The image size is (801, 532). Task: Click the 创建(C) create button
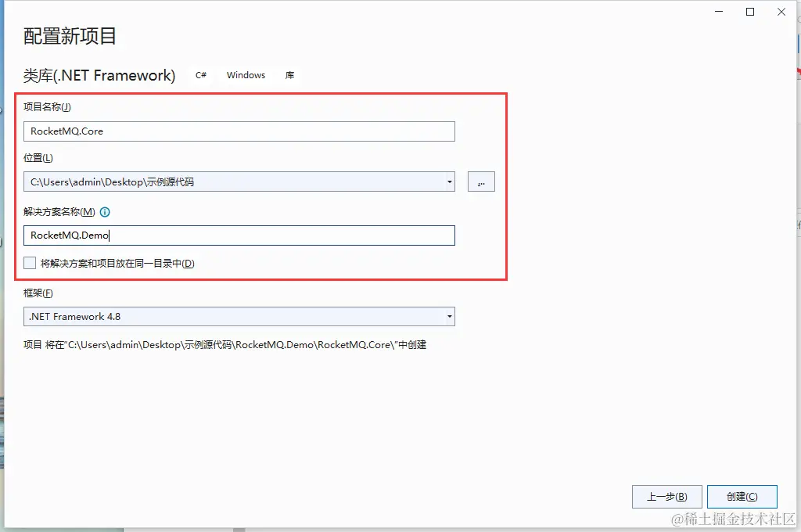742,497
